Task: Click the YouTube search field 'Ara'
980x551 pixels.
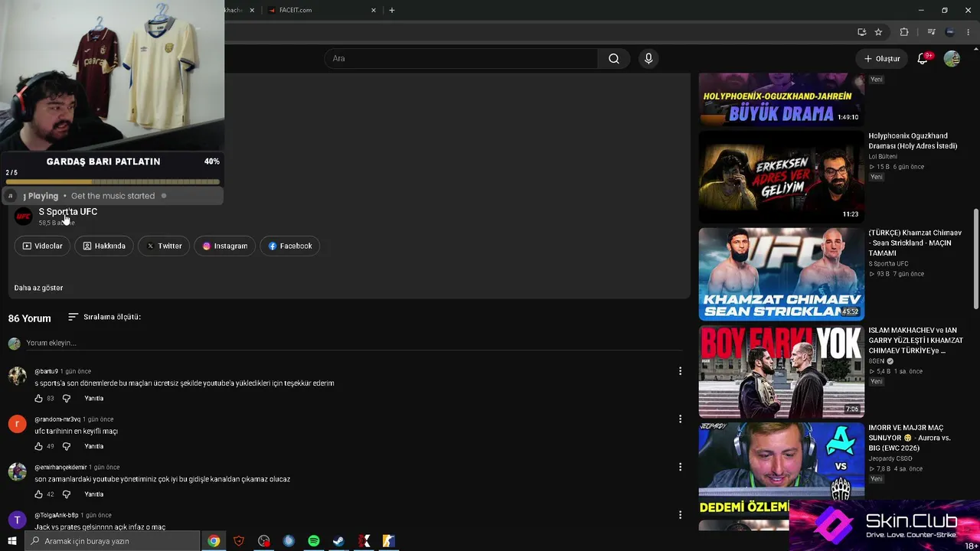Action: tap(462, 59)
